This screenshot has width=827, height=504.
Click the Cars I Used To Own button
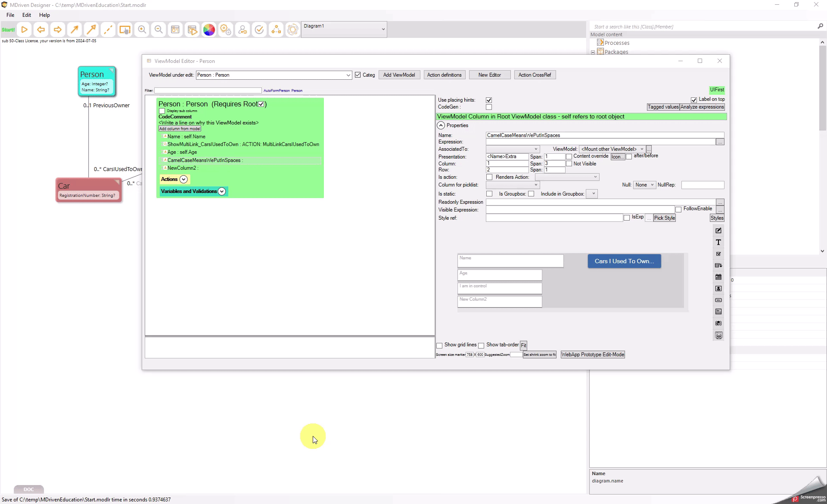point(624,261)
